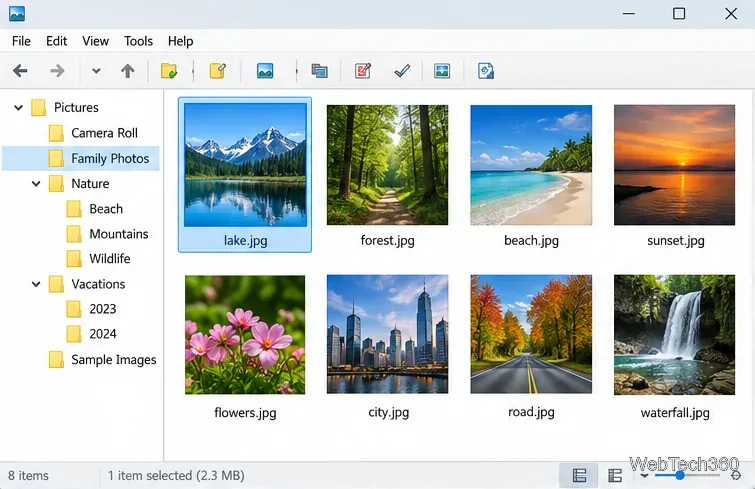Open the Help menu

click(181, 41)
